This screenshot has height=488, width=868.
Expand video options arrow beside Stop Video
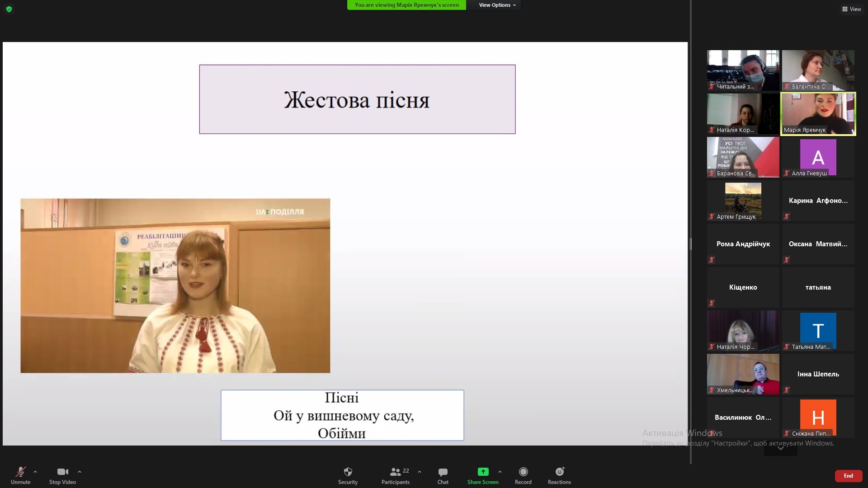coord(80,472)
